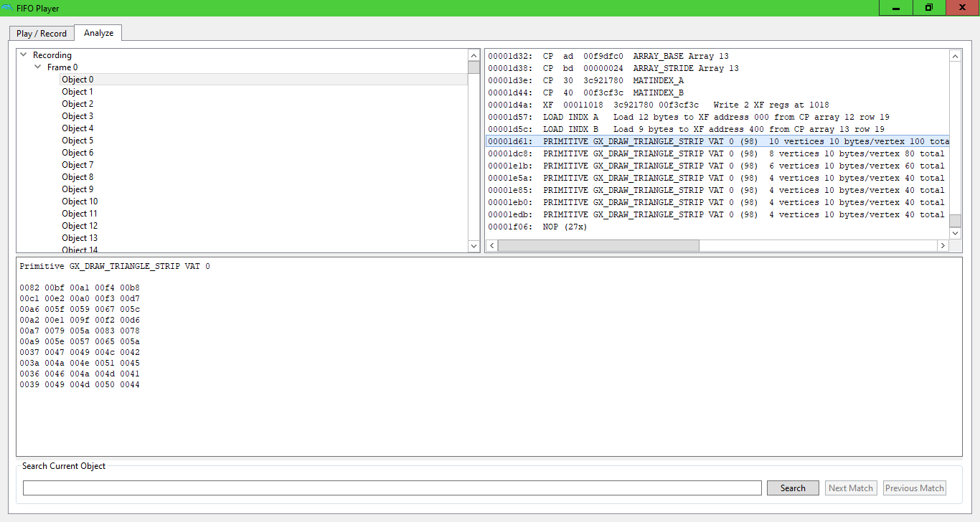Select the 00001d32 ARRAY_BASE Array 13 line
980x522 pixels.
pos(717,56)
